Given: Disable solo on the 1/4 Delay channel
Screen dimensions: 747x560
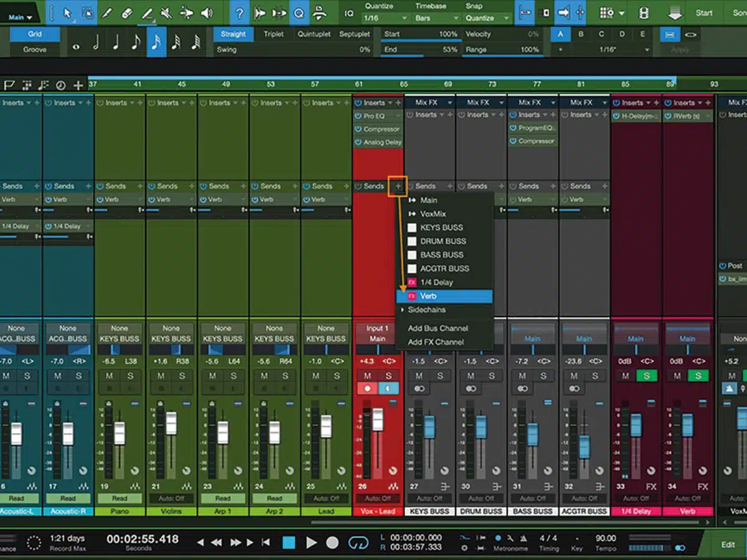Looking at the screenshot, I should (647, 376).
